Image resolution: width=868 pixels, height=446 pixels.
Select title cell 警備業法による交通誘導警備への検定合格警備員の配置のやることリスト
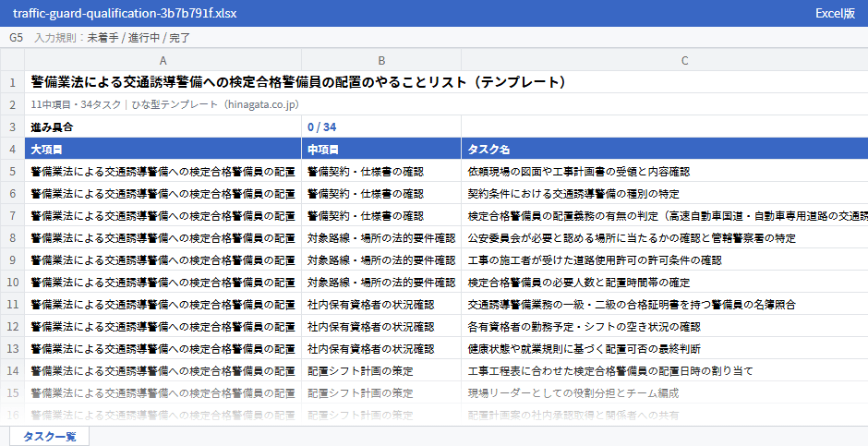446,82
